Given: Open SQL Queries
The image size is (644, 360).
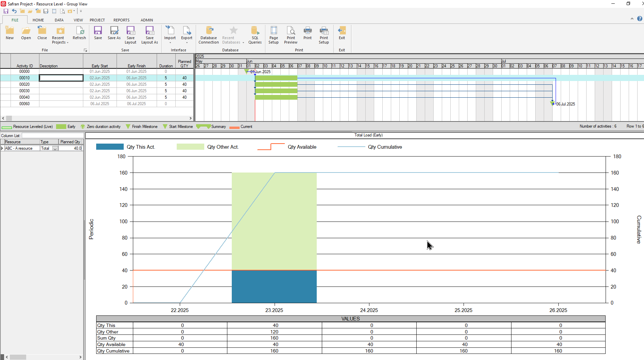Looking at the screenshot, I should [255, 35].
